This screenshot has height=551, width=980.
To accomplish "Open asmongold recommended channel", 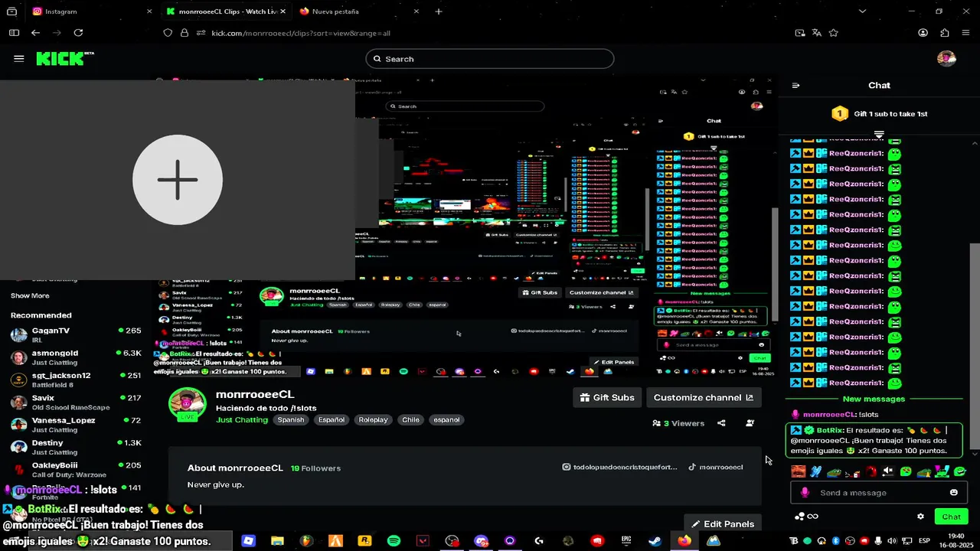I will click(x=76, y=357).
